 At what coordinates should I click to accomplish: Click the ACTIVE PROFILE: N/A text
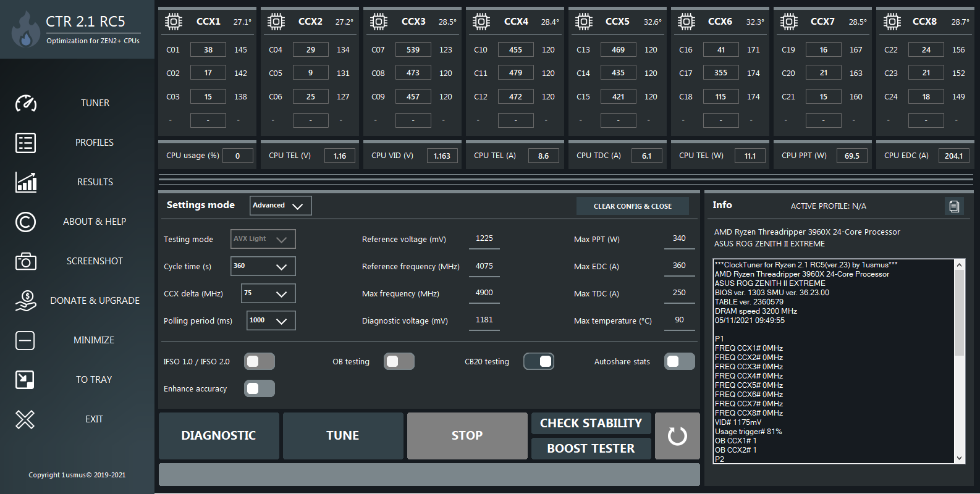829,206
